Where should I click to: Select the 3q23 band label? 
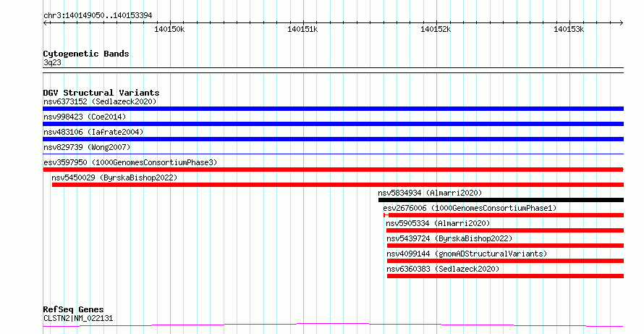tap(52, 63)
